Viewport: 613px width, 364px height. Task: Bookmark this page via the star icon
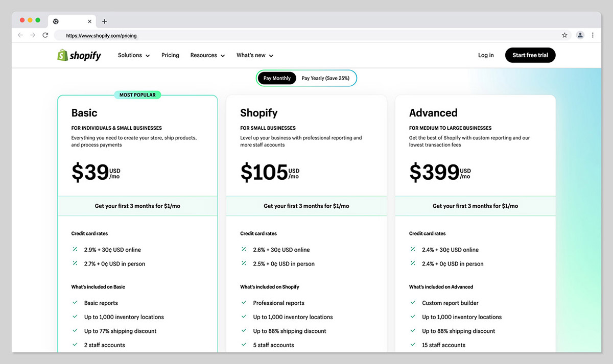pos(564,35)
